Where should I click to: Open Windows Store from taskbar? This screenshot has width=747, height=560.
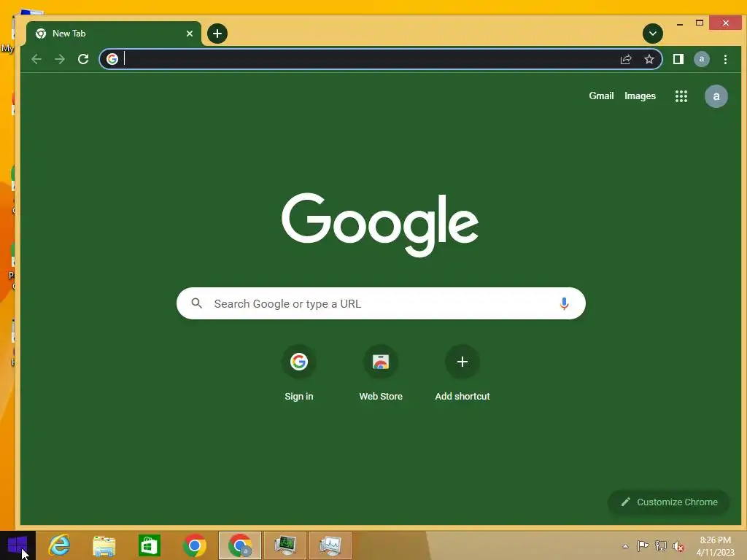tap(149, 545)
